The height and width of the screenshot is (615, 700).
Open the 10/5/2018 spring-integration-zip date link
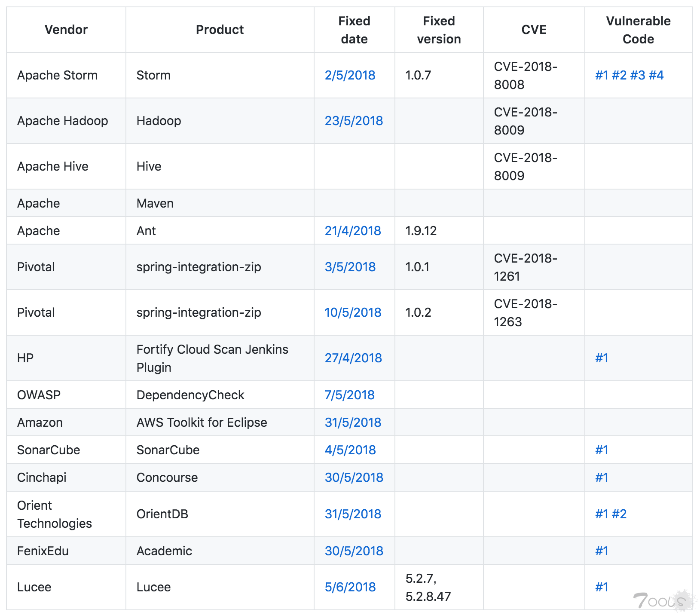(x=353, y=312)
